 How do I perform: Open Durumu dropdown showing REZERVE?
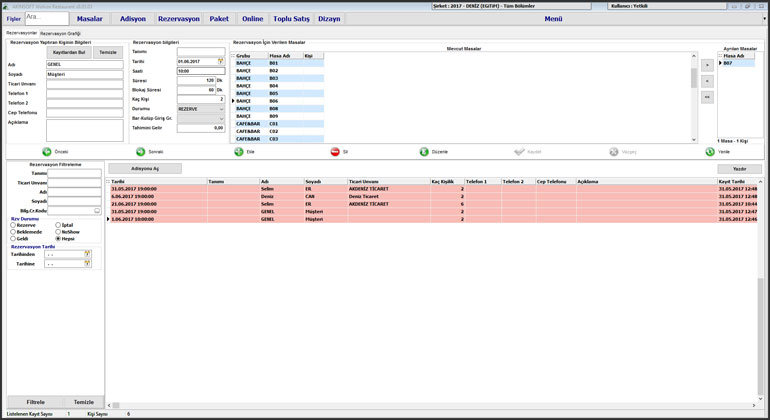coord(201,109)
